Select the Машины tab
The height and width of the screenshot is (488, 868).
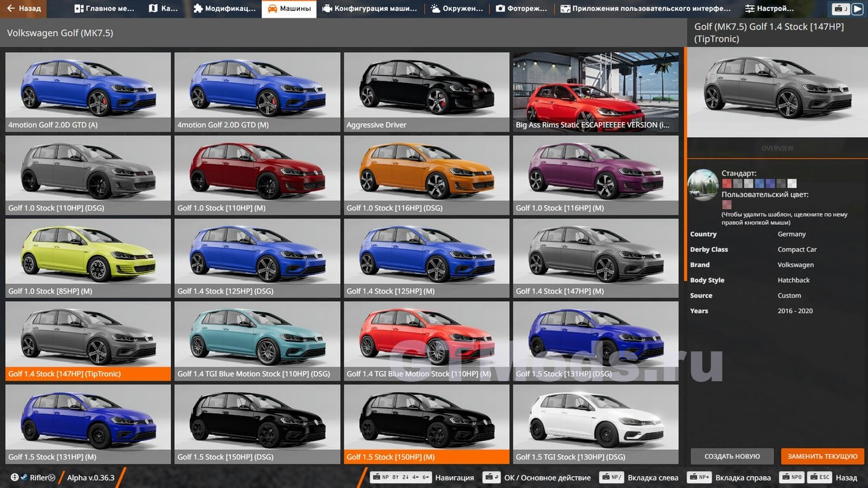pos(289,9)
